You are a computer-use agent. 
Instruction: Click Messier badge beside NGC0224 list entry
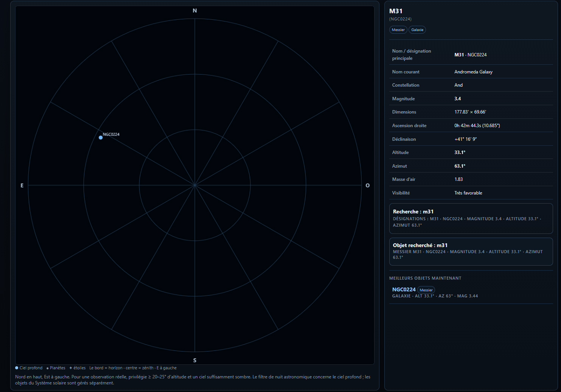pos(426,290)
